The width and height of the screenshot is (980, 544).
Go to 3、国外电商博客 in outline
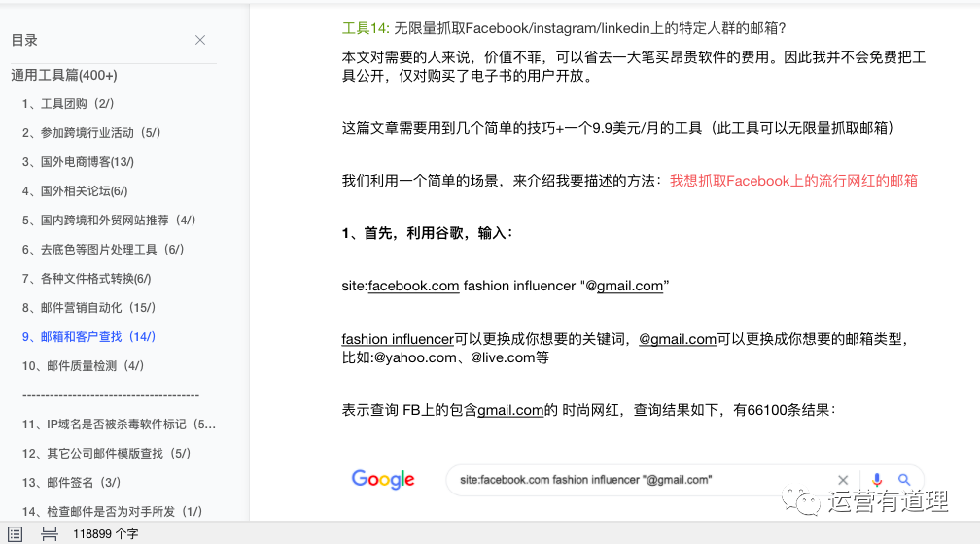[78, 162]
